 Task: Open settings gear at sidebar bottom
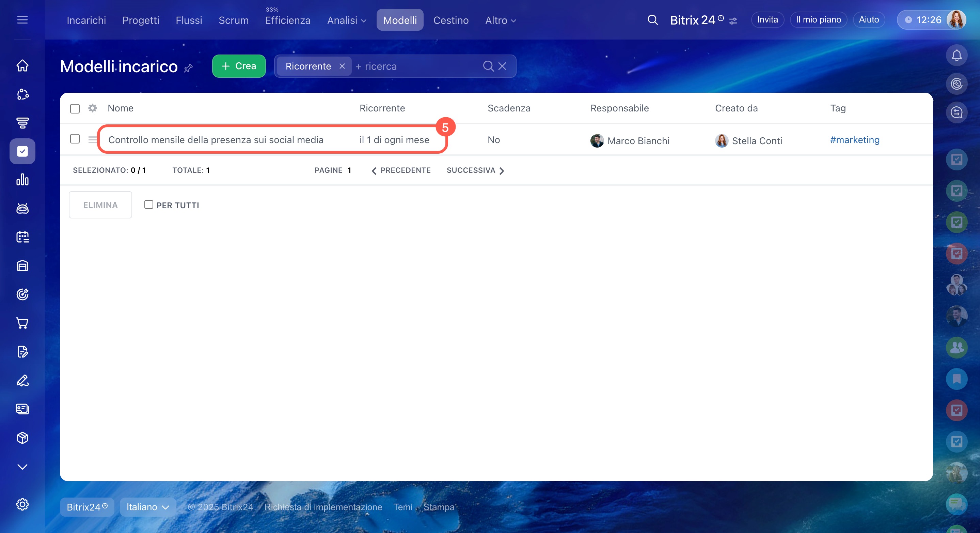coord(22,504)
